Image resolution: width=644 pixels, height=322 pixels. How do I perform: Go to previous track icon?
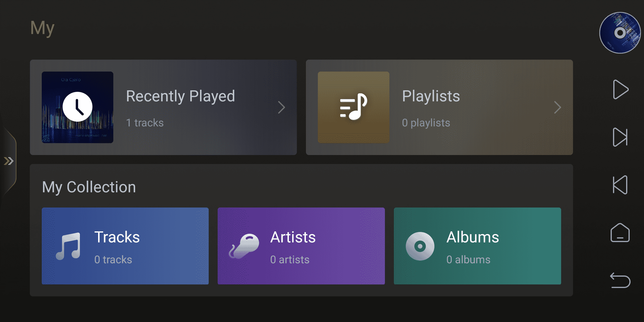pyautogui.click(x=620, y=185)
